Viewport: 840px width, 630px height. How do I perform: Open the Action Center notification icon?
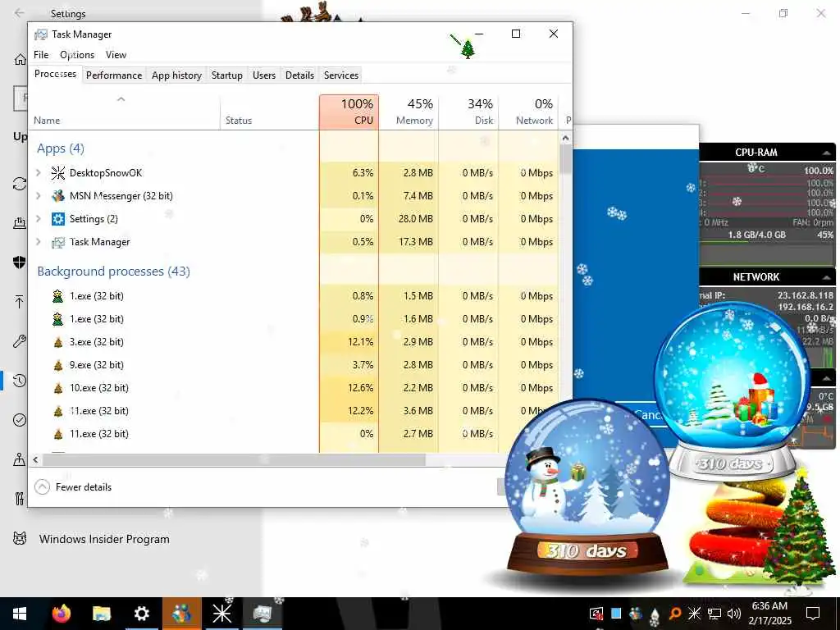(813, 614)
